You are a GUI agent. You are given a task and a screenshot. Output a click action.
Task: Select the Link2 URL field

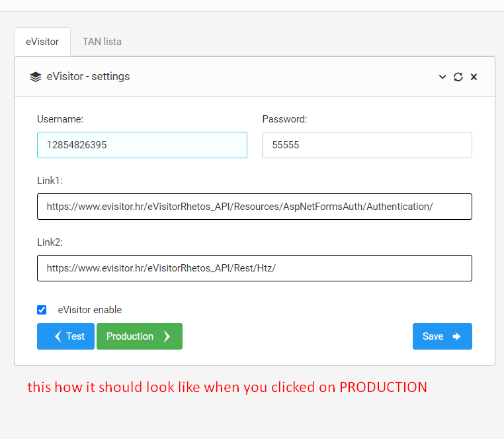click(x=255, y=268)
